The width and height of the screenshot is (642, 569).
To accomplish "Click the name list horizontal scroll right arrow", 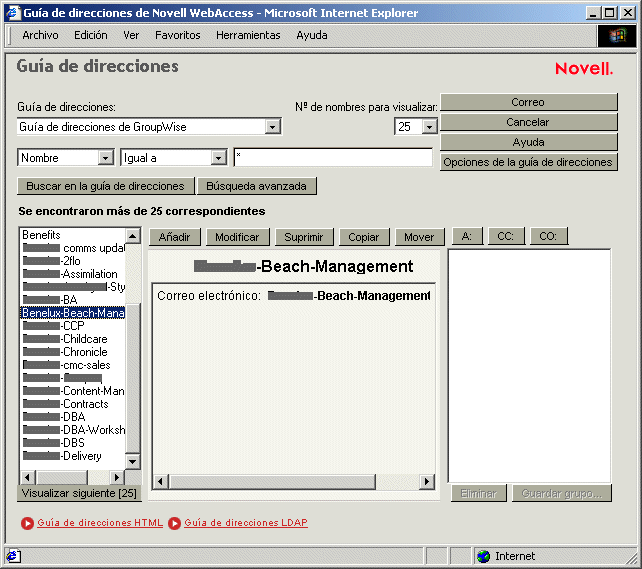I will click(117, 477).
